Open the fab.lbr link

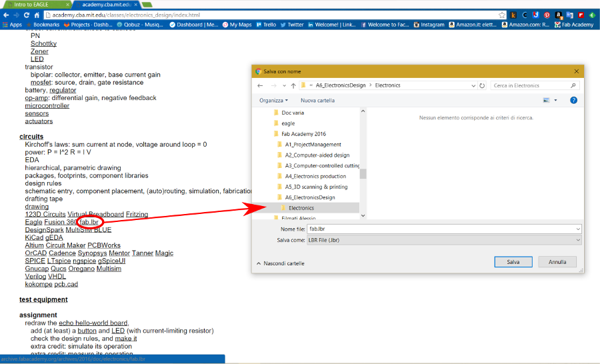pos(89,222)
